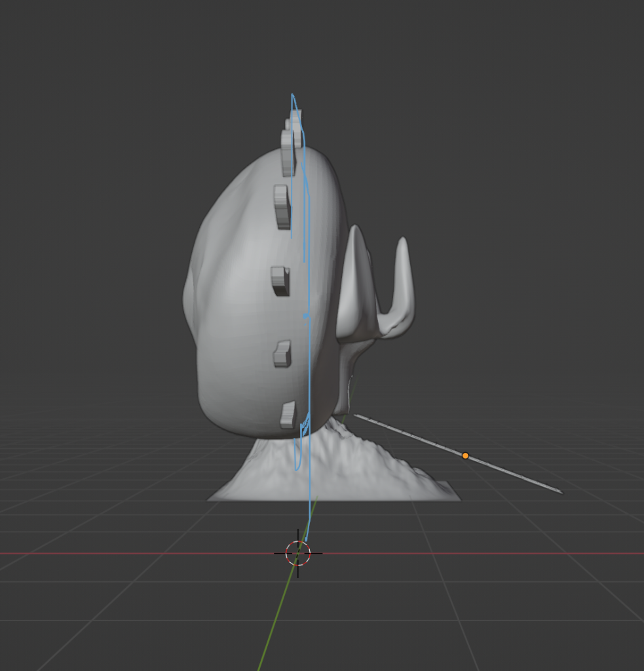Click the top tip of the blue curve outline
Viewport: 644px width, 671px height.
293,96
